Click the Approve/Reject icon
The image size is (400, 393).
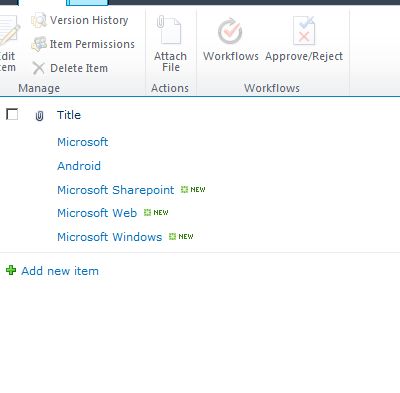point(304,30)
